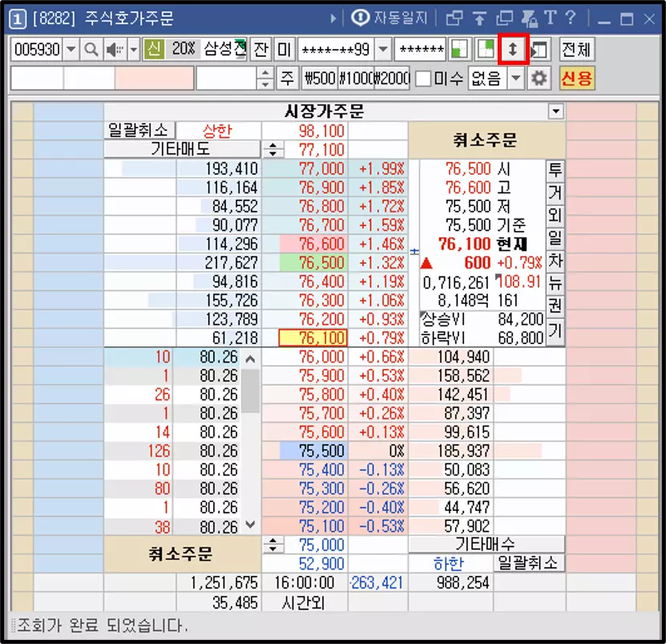Open the 자동일지 auto journal icon

point(361,18)
